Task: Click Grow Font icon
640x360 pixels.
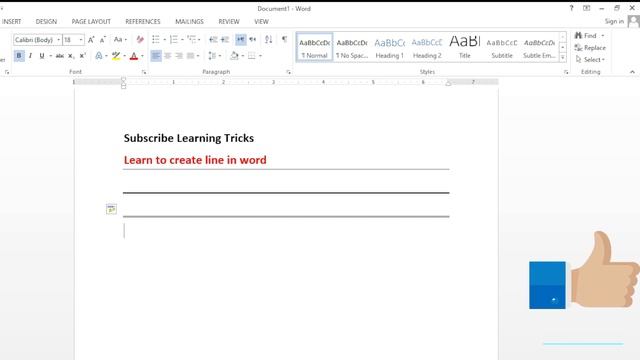Action: click(91, 39)
